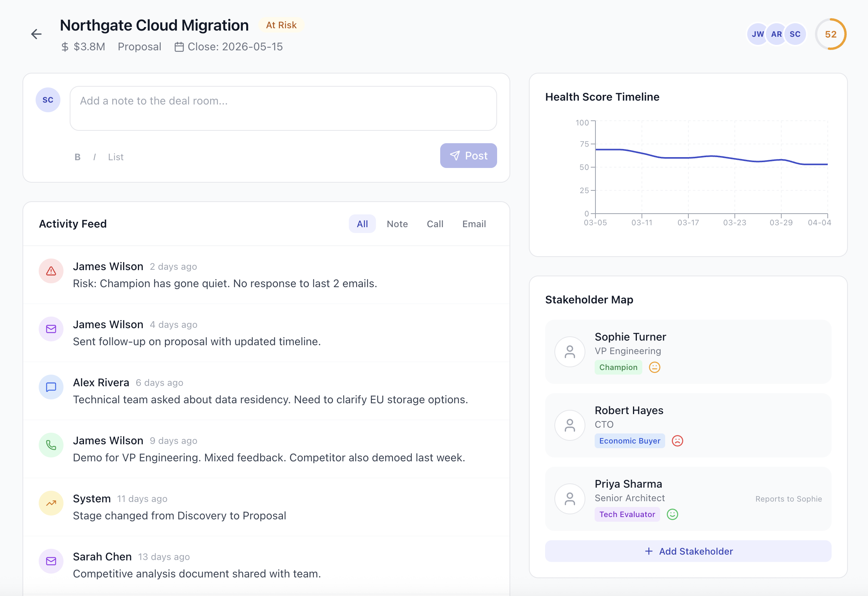This screenshot has width=868, height=596.
Task: Click the back arrow icon
Action: pyautogui.click(x=36, y=34)
